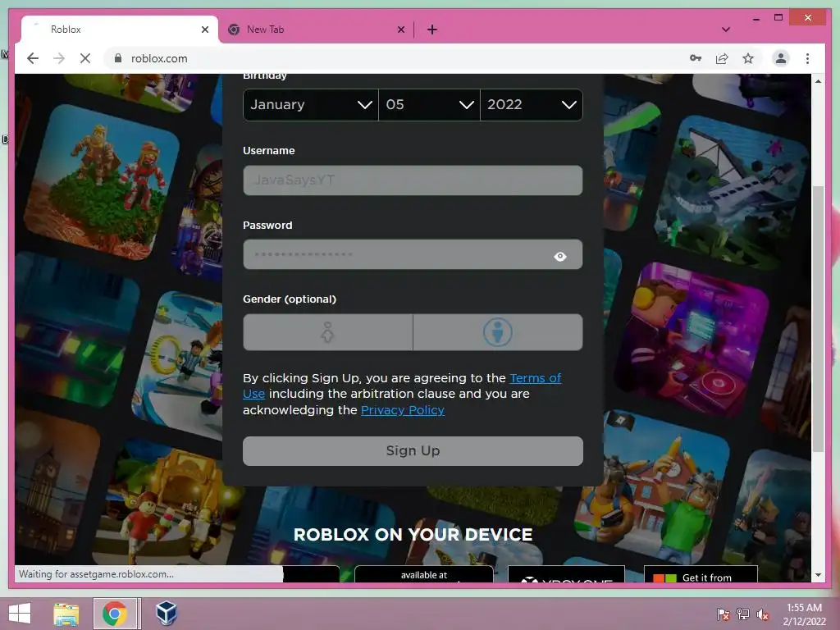Switch to the Roblox tab
Viewport: 840px width, 630px height.
click(120, 30)
